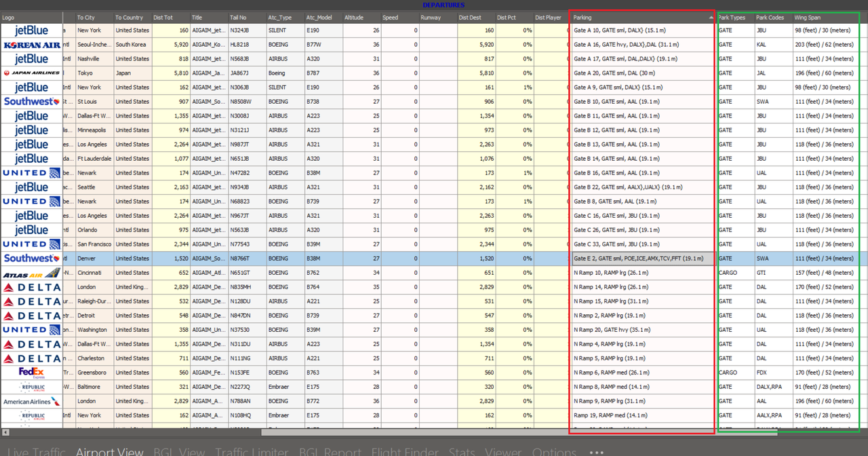
Task: Switch to the Flight Finder tab
Action: (406, 451)
